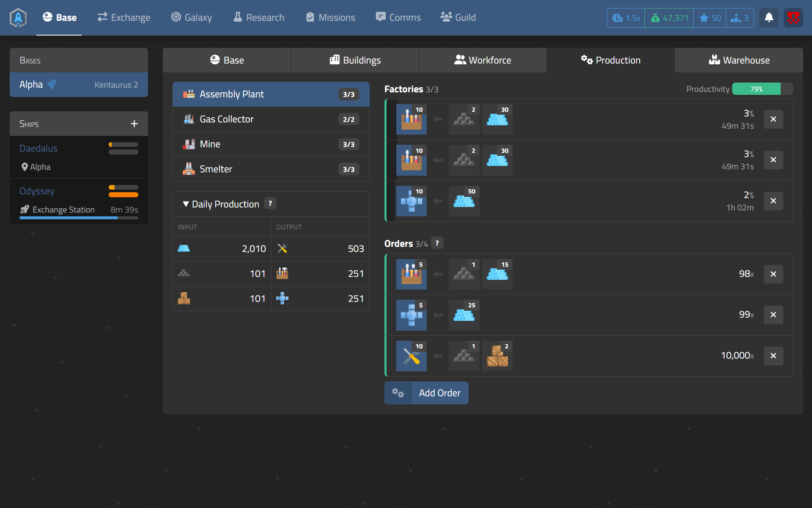Cancel the 10,000x tools order
The width and height of the screenshot is (812, 508).
click(x=773, y=356)
